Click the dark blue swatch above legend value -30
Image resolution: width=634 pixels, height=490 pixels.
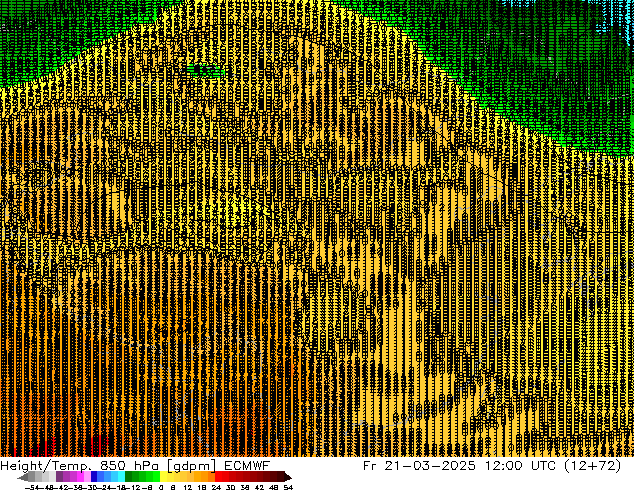coord(94,477)
